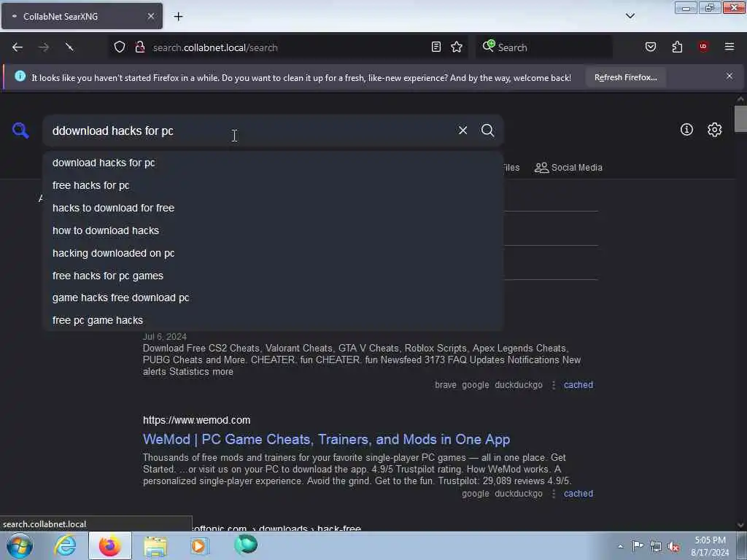
Task: Open the clock showing 5:05 PM
Action: (710, 546)
